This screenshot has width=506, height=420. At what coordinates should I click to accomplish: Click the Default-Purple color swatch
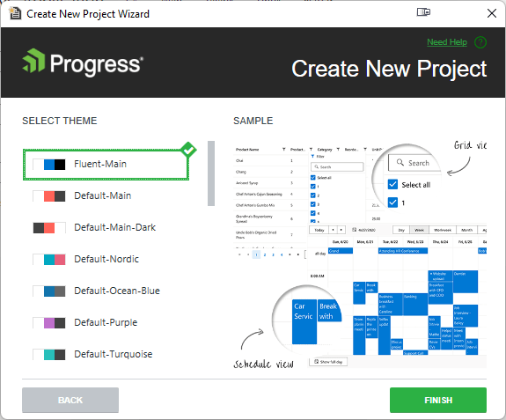[x=49, y=322]
